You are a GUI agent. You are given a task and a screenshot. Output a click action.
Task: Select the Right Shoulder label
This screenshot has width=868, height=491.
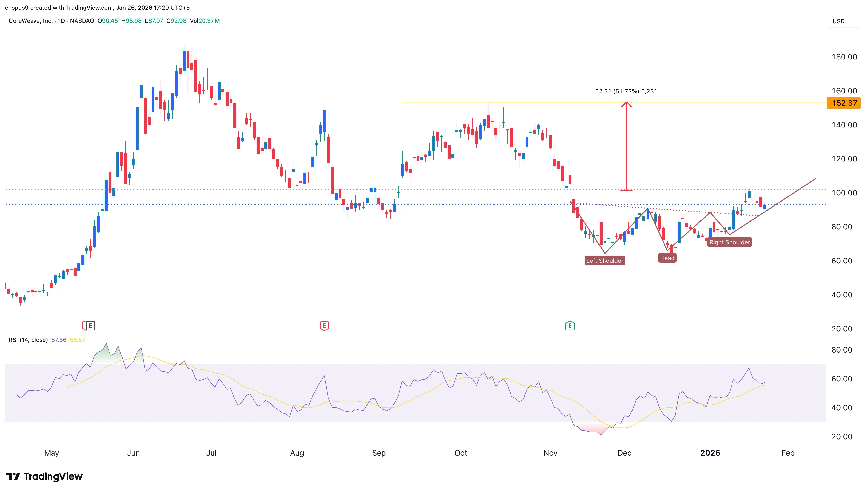pyautogui.click(x=729, y=242)
